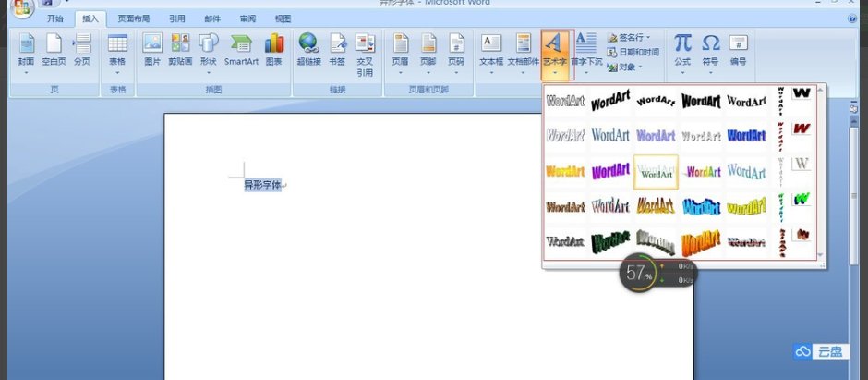Select the Insert (插入) tab
The width and height of the screenshot is (868, 380).
[x=90, y=18]
